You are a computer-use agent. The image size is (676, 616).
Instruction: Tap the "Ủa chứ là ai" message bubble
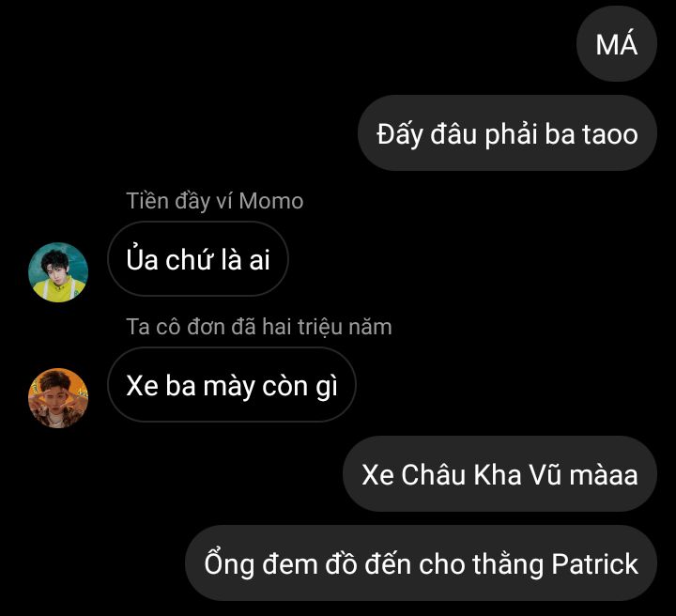[198, 258]
